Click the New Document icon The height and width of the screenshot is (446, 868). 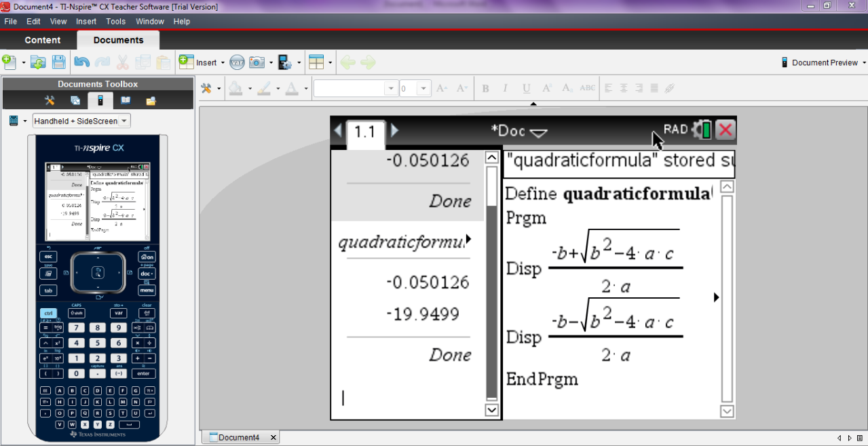tap(9, 62)
